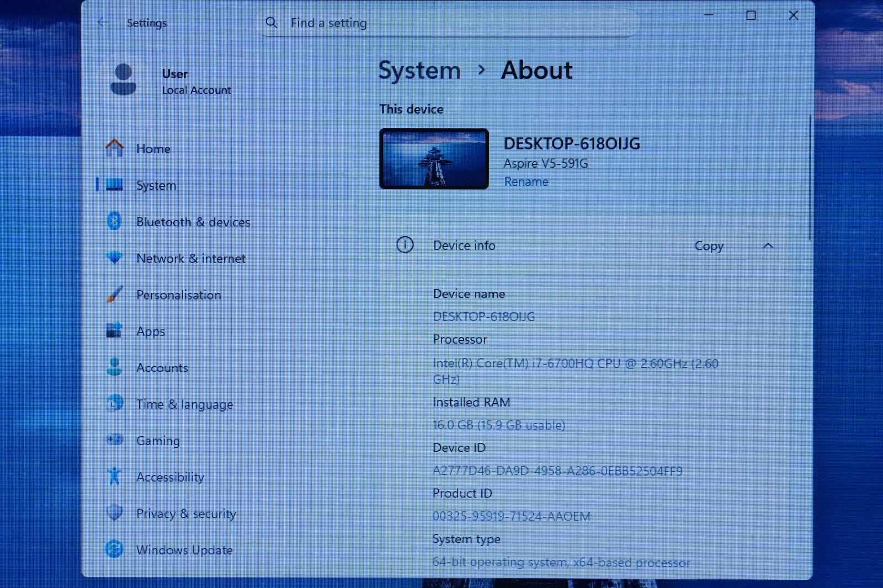This screenshot has width=883, height=588.
Task: Copy the device info
Action: tap(708, 246)
